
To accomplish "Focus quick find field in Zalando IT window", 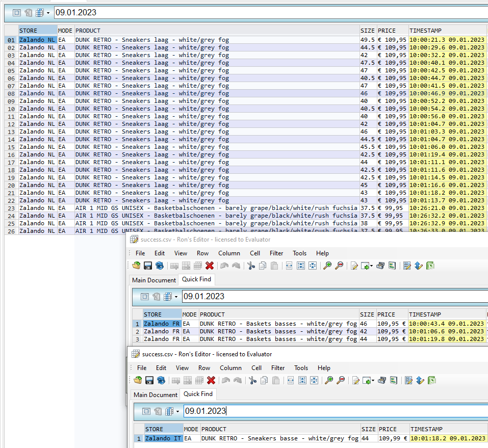I will click(x=336, y=411).
